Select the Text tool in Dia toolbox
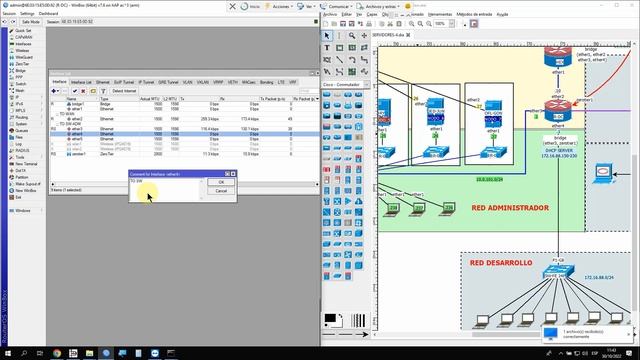This screenshot has width=640, height=360. click(327, 48)
